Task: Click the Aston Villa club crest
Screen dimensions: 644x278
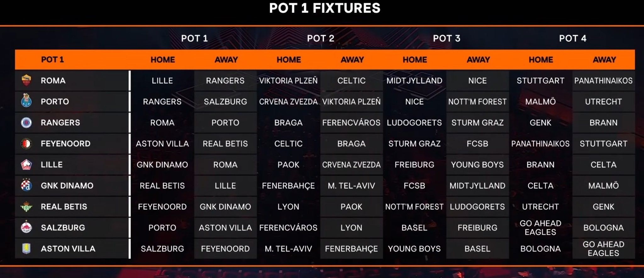Action: pyautogui.click(x=26, y=248)
